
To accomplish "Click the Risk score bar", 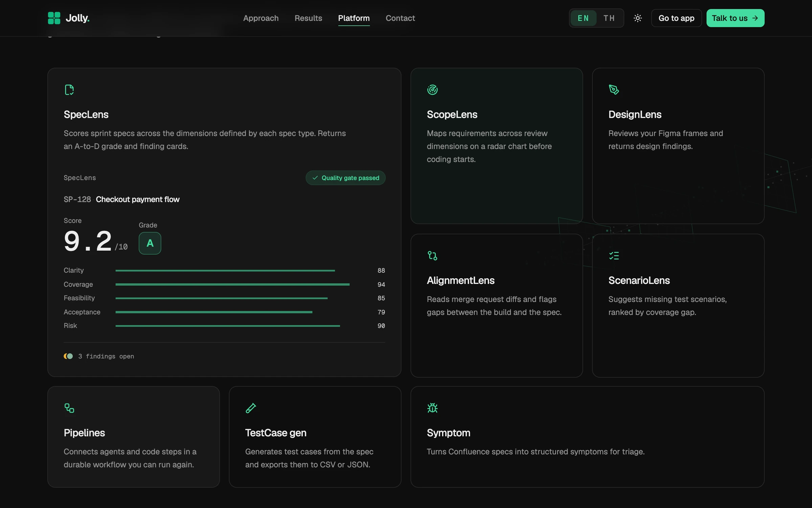I will click(228, 326).
